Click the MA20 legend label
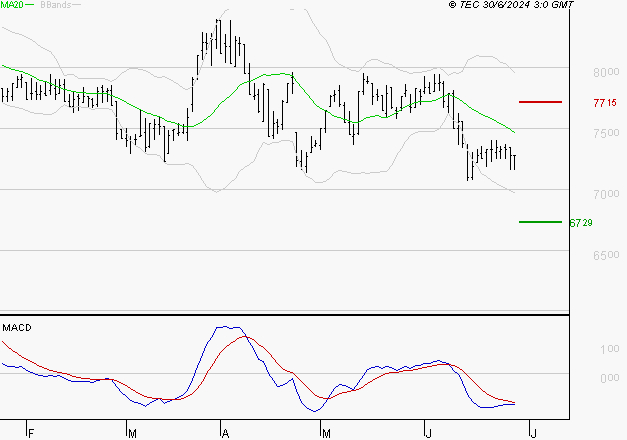Image resolution: width=627 pixels, height=440 pixels. (12, 5)
